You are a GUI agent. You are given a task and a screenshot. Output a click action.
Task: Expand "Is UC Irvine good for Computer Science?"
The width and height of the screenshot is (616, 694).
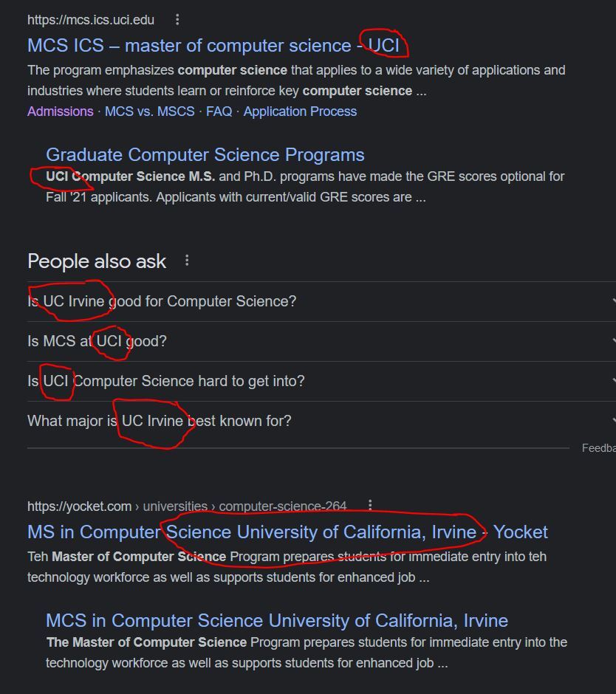162,301
